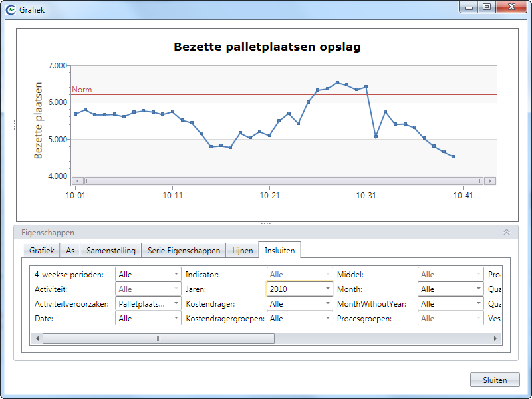This screenshot has height=399, width=532.
Task: Click properties scrollbar right arrow
Action: [x=495, y=338]
